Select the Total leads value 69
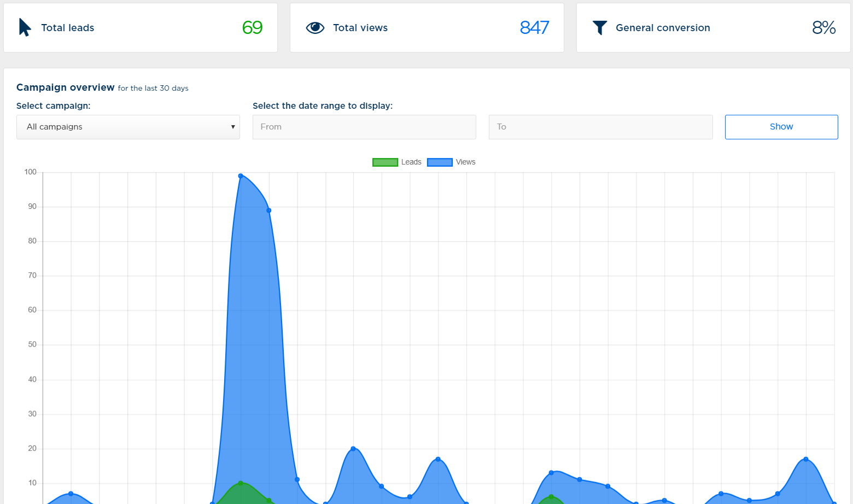The height and width of the screenshot is (504, 853). coord(253,28)
